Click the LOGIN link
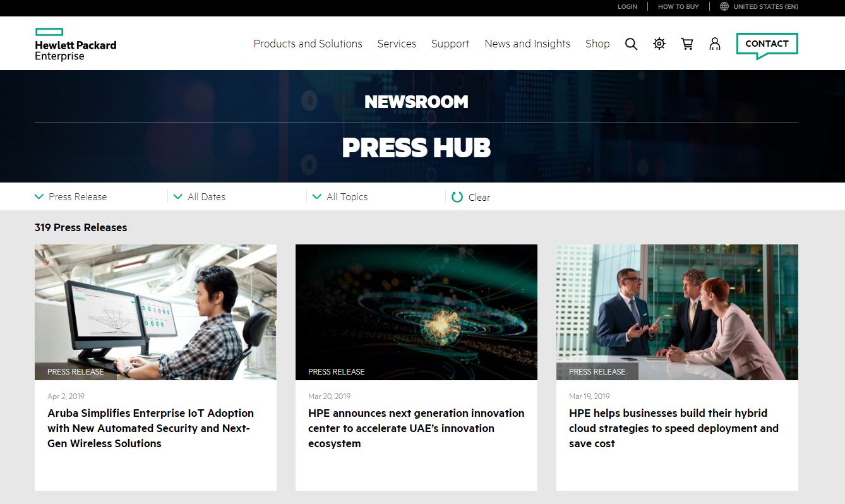The image size is (845, 504). click(x=627, y=6)
